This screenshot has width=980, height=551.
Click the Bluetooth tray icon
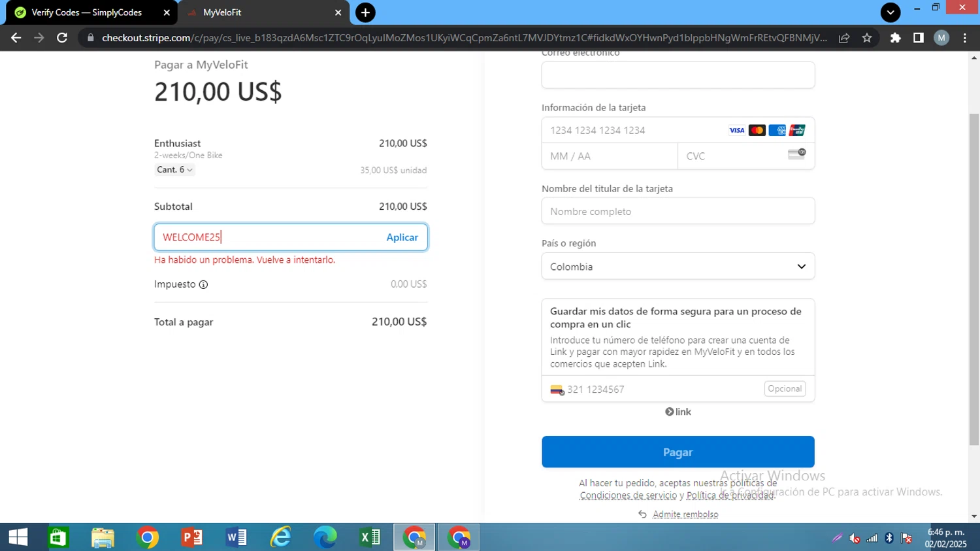tap(889, 538)
